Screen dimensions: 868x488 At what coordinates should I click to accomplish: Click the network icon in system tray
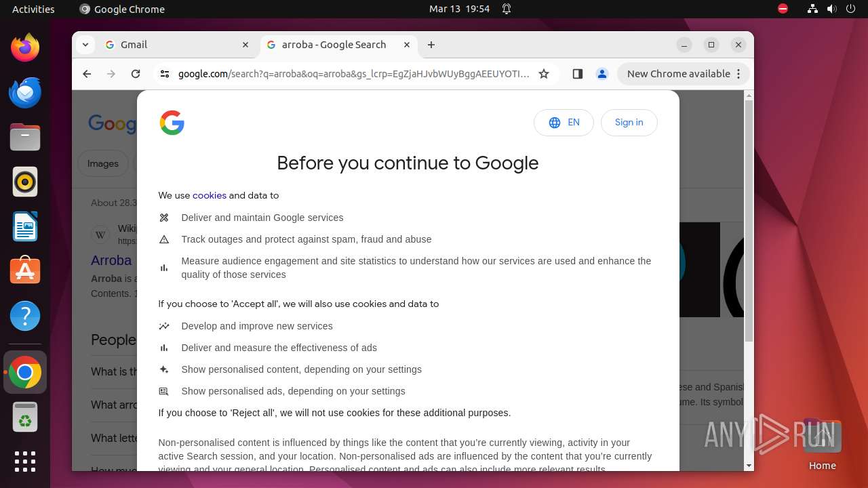(813, 9)
